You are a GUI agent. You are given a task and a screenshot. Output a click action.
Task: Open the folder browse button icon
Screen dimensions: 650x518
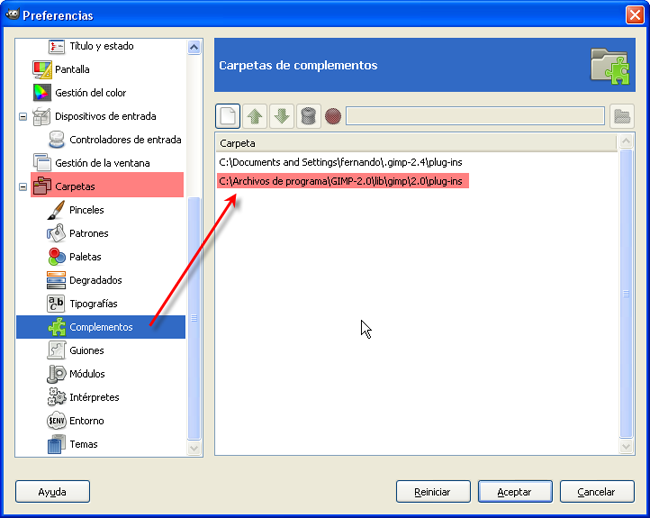pyautogui.click(x=622, y=116)
